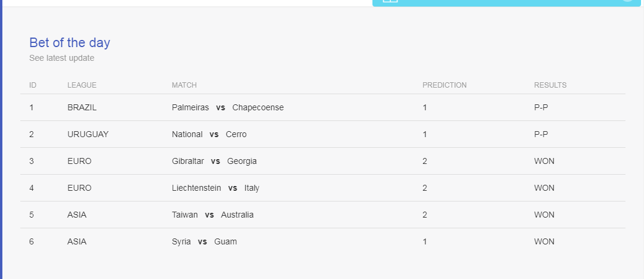The height and width of the screenshot is (279, 644).
Task: Click the 'Bet of the day' heading
Action: point(70,43)
